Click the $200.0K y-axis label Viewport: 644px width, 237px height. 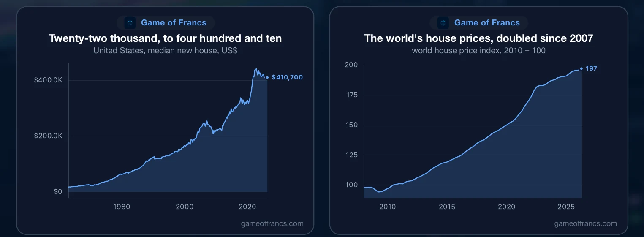pyautogui.click(x=48, y=136)
